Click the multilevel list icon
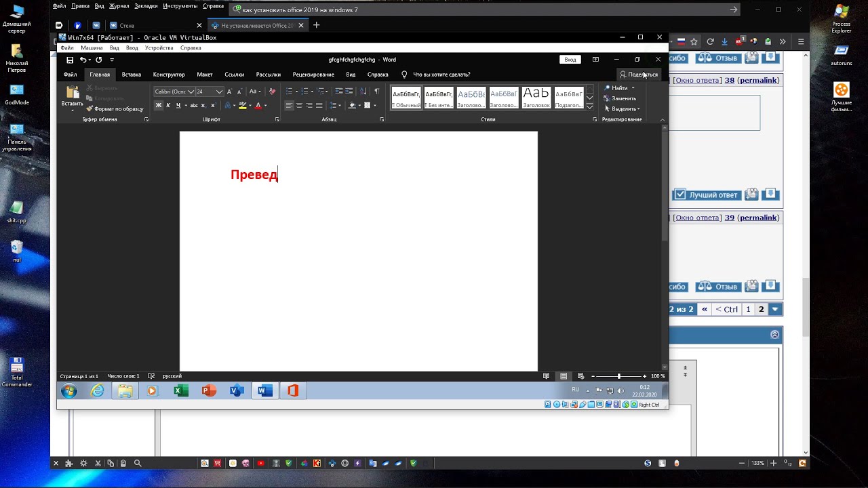 (321, 91)
